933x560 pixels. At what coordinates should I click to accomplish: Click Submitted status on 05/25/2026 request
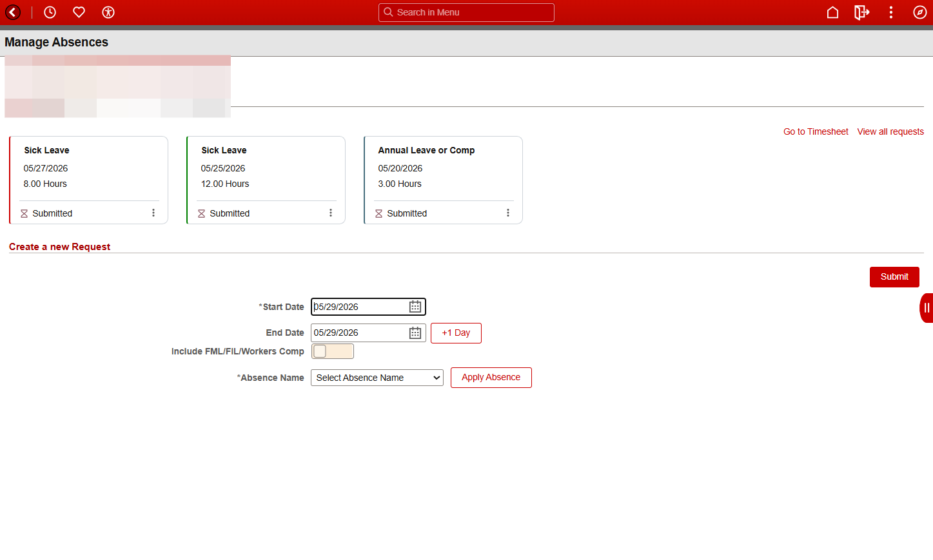coord(230,213)
